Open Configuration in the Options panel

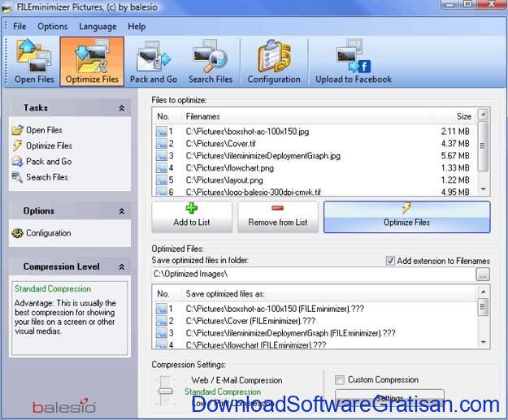pos(41,233)
